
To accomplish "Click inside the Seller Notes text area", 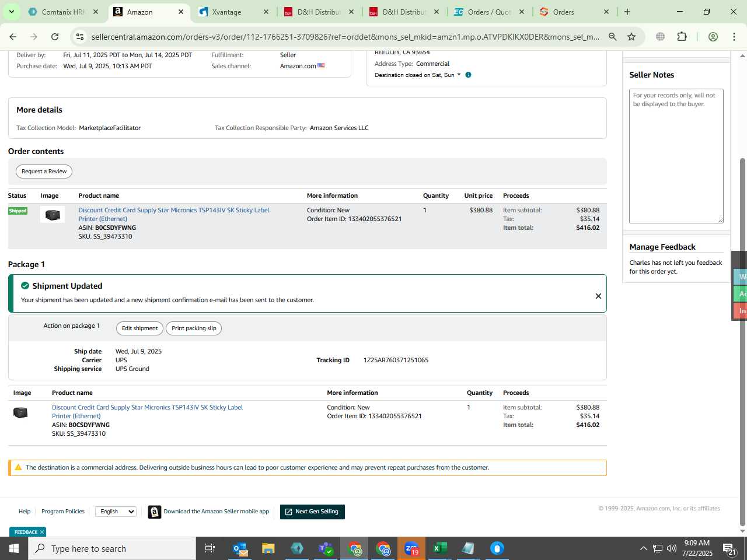I will pyautogui.click(x=676, y=156).
